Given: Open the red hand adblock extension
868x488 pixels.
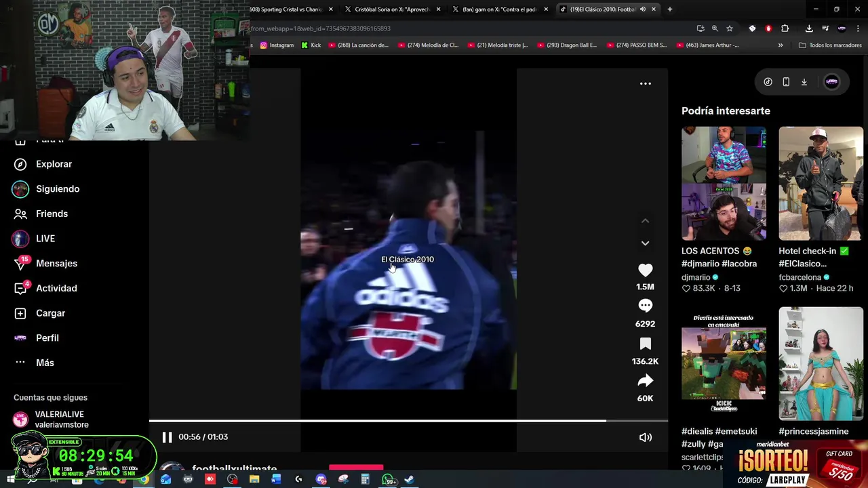Looking at the screenshot, I should click(x=768, y=28).
